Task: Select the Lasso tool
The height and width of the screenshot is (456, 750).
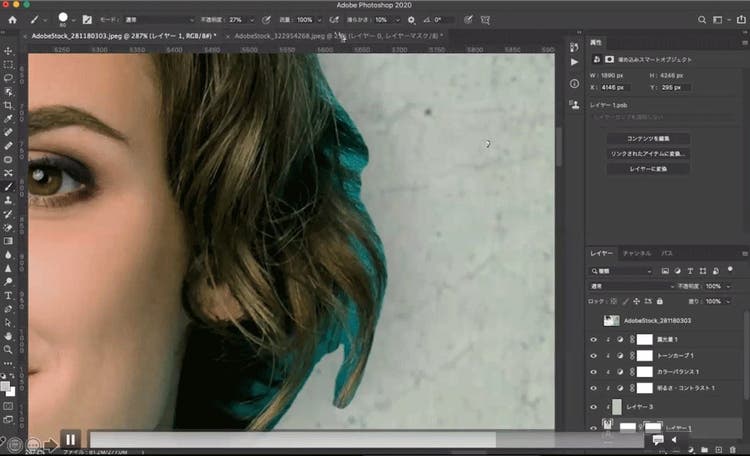Action: coord(8,78)
